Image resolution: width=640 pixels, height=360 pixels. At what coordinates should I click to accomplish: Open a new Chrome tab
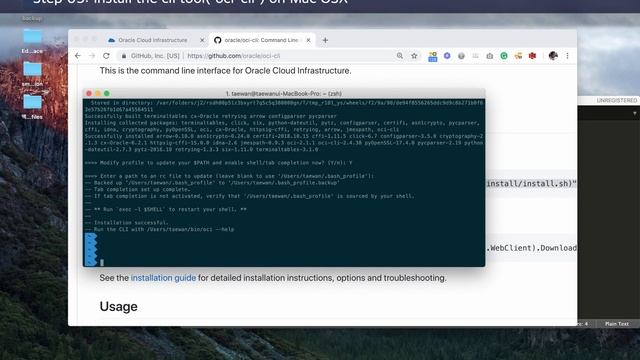click(x=325, y=40)
